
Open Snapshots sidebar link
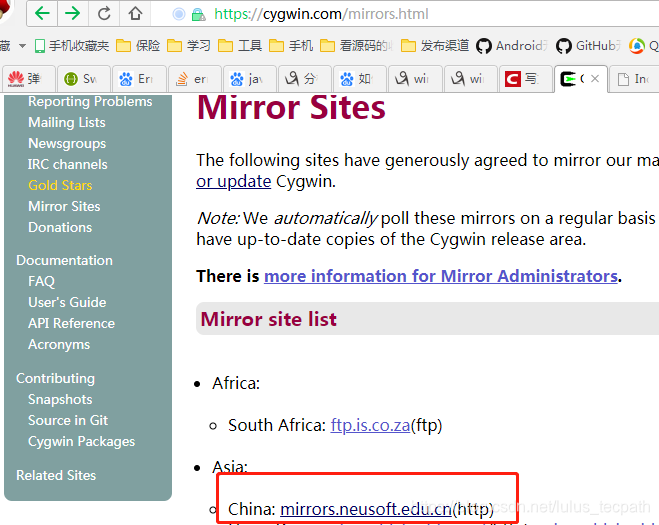pos(60,399)
